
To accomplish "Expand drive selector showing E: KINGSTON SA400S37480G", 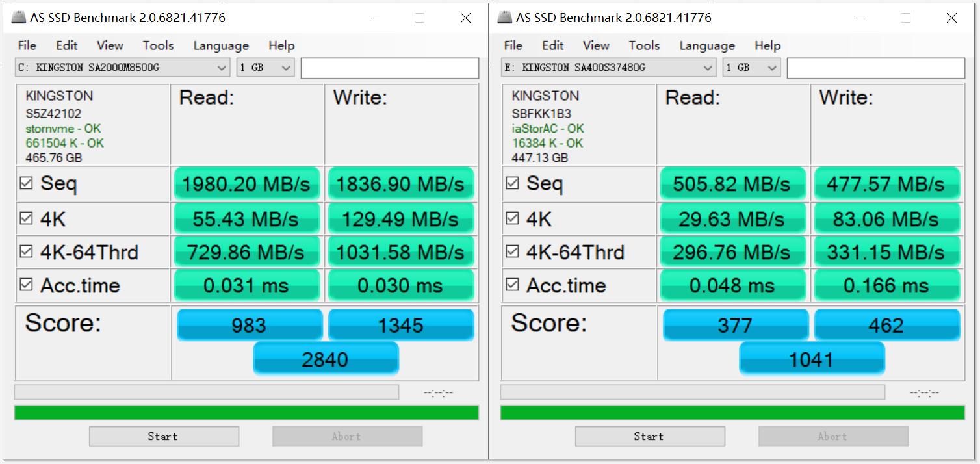I will tap(609, 68).
